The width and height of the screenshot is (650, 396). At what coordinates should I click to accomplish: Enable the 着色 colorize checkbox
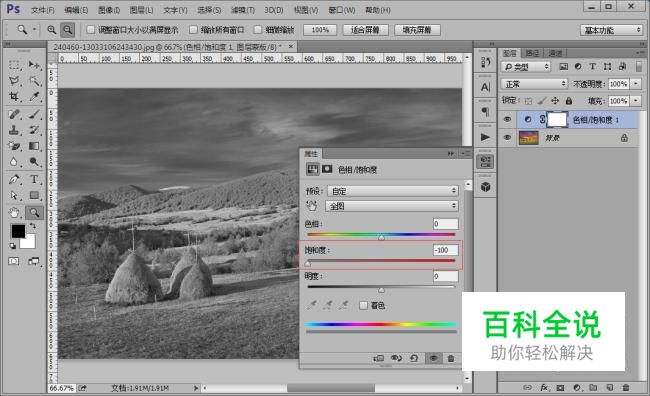pyautogui.click(x=363, y=306)
